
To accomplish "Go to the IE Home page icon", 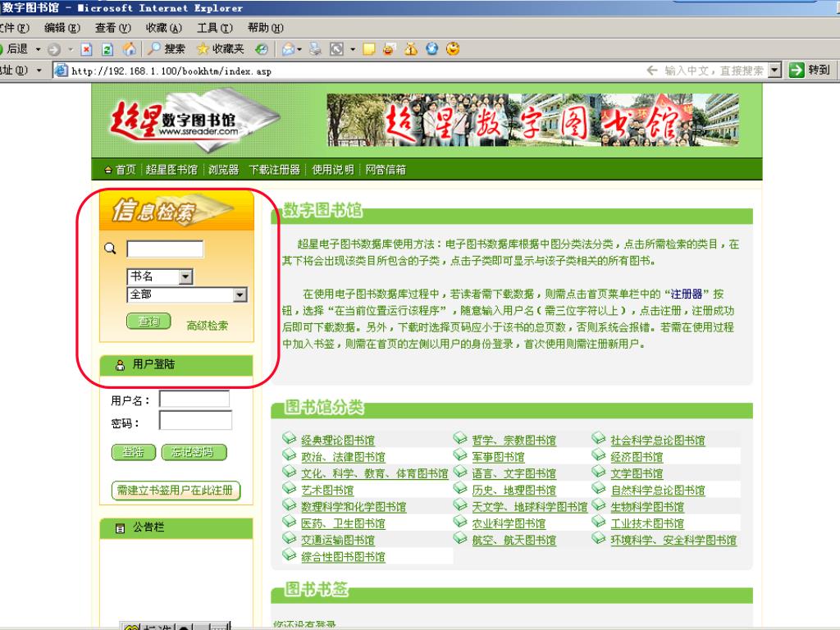I will (x=129, y=49).
